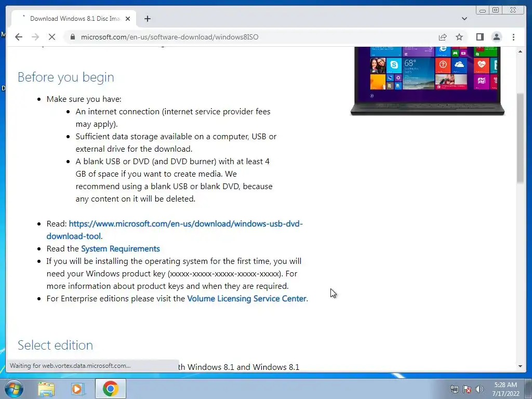Click the 'Before you begin' heading
The width and height of the screenshot is (532, 399).
point(66,77)
